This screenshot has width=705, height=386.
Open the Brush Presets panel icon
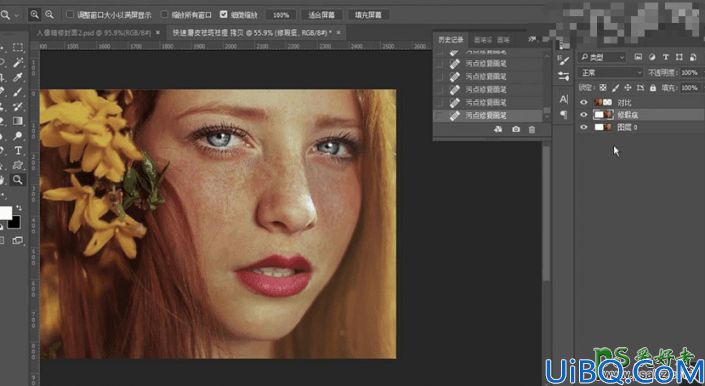(x=563, y=76)
